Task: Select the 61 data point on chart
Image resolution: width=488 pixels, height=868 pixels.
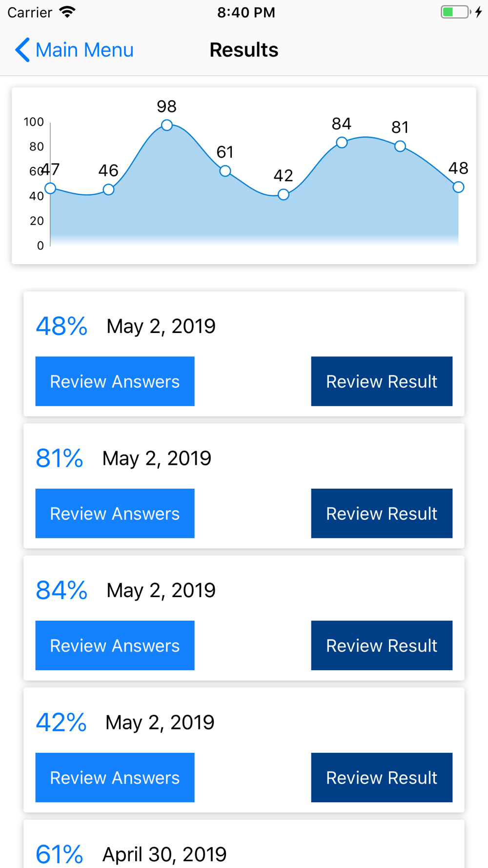Action: pyautogui.click(x=225, y=171)
